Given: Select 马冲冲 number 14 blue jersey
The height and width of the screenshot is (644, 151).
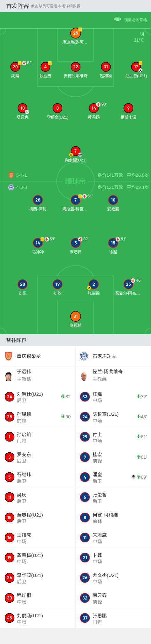Looking at the screenshot, I should (x=38, y=243).
